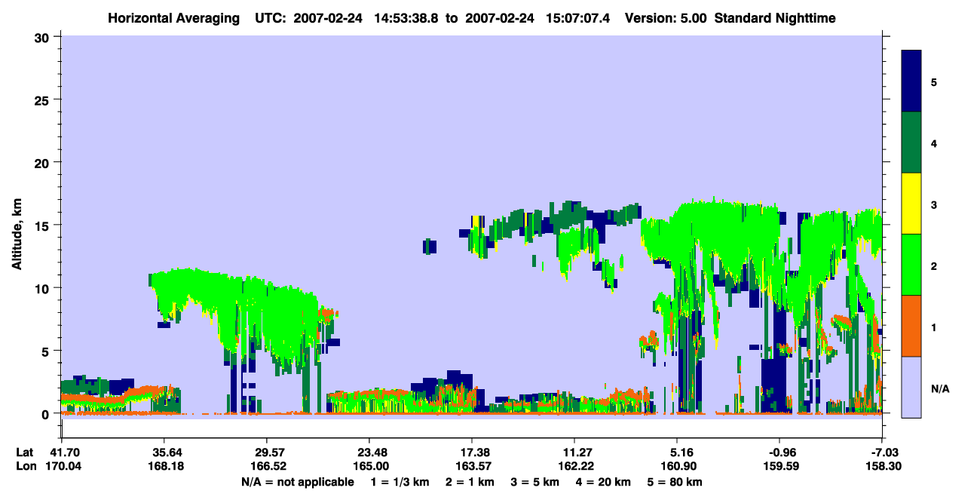
Task: Click the 'Lon' axis row label
Action: tap(26, 466)
